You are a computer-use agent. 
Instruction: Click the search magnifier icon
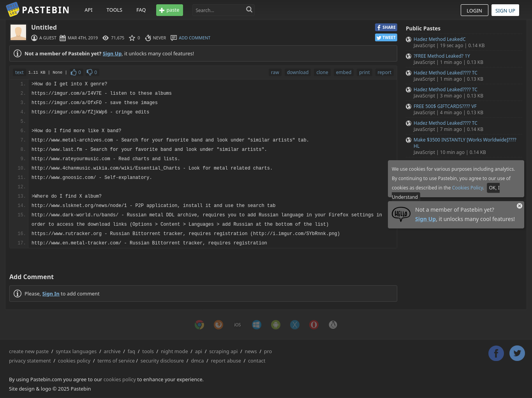point(249,9)
